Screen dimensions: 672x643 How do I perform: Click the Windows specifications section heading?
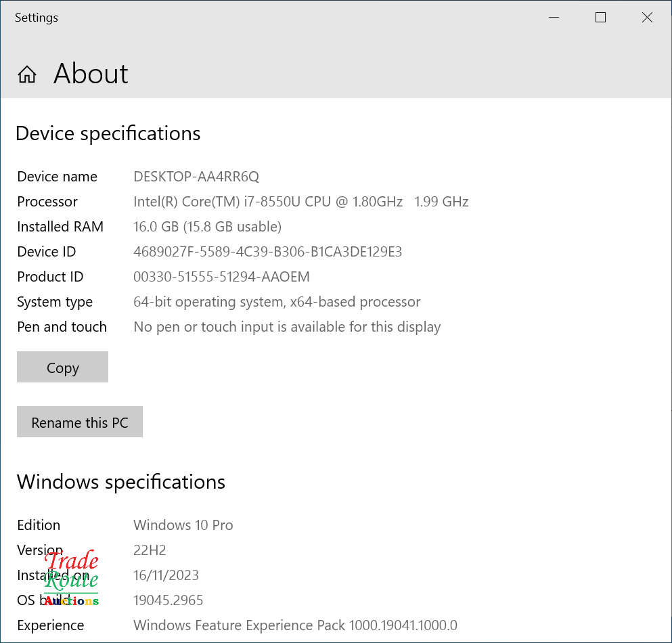tap(121, 482)
